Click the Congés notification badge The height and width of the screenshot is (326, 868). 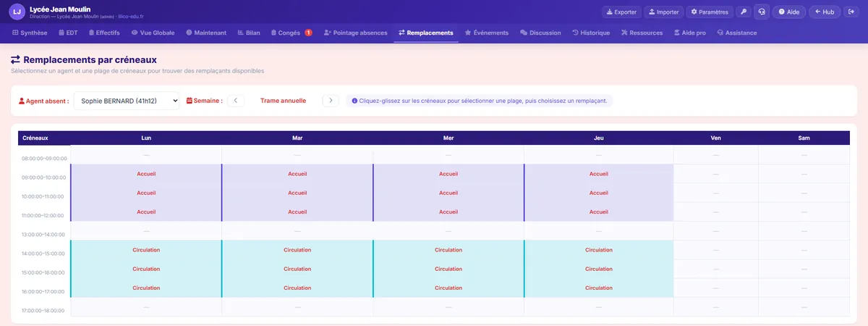pos(308,33)
